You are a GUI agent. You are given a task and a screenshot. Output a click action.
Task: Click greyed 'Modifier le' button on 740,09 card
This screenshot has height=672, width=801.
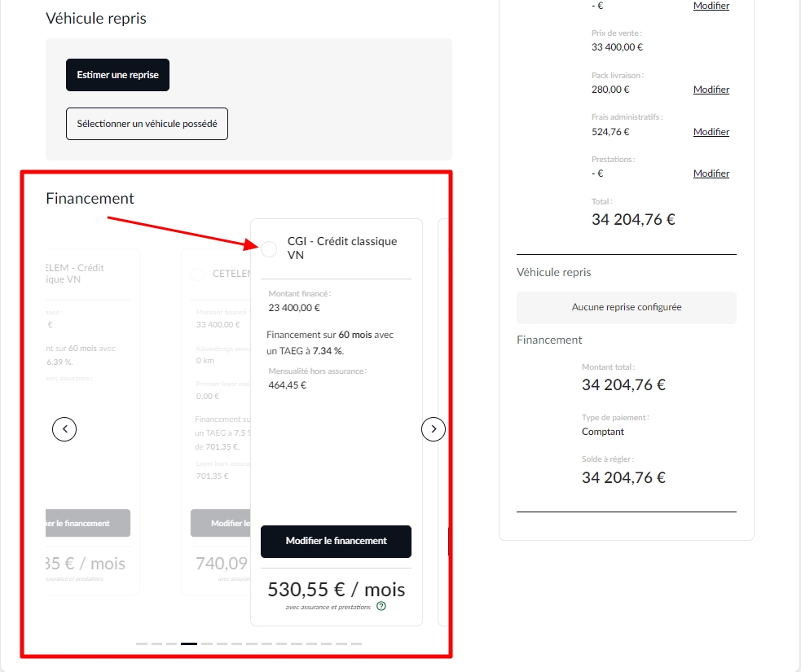(x=221, y=523)
